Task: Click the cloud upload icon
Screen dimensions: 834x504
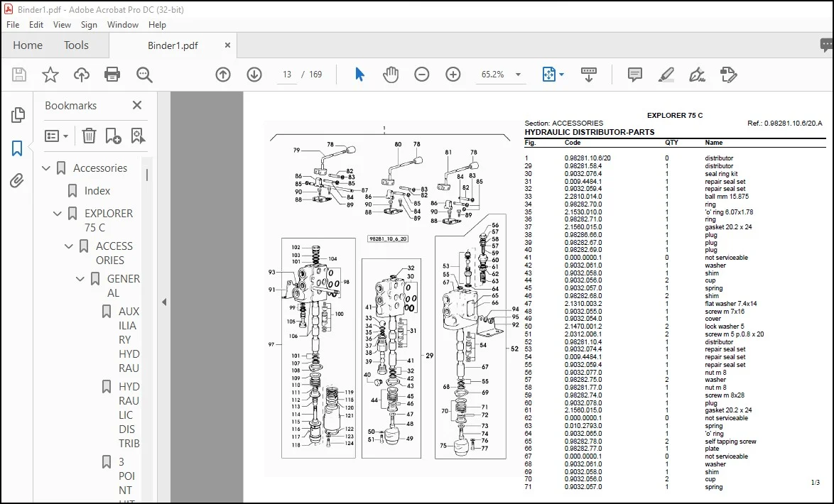Action: [x=82, y=75]
